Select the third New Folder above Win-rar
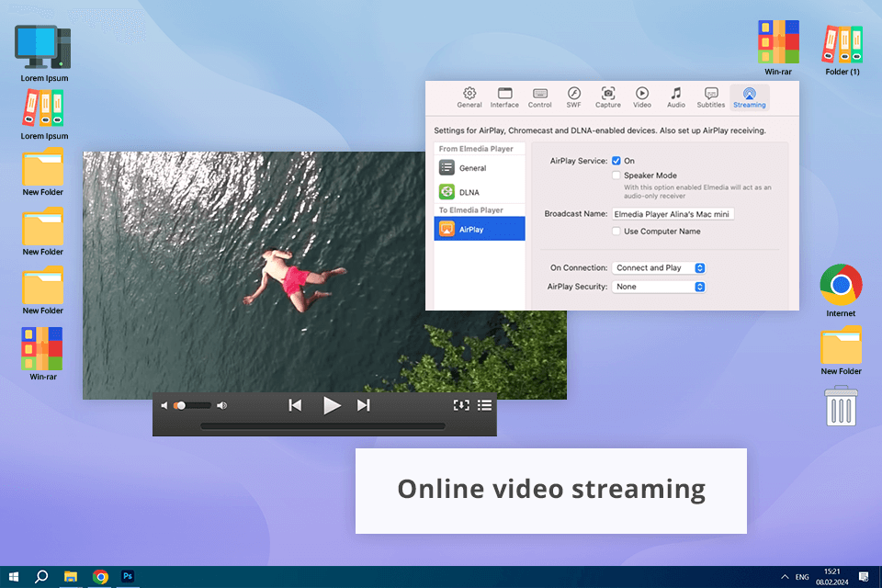 (x=43, y=291)
